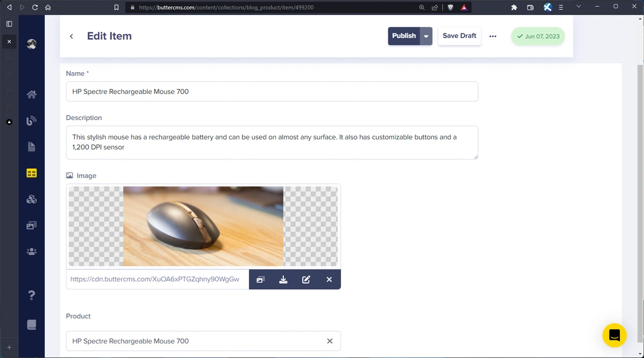Click the 'Description' field label
Screen dimensions: 644x358
pyautogui.click(x=84, y=118)
